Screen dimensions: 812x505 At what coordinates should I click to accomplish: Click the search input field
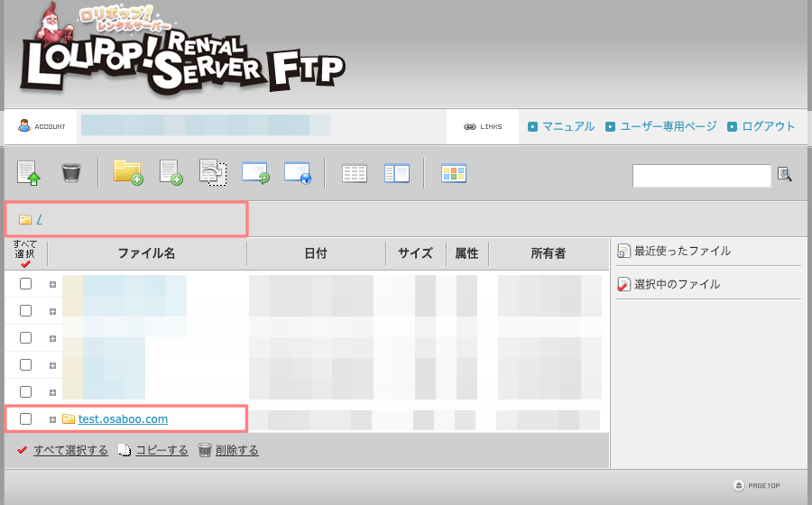[x=701, y=175]
